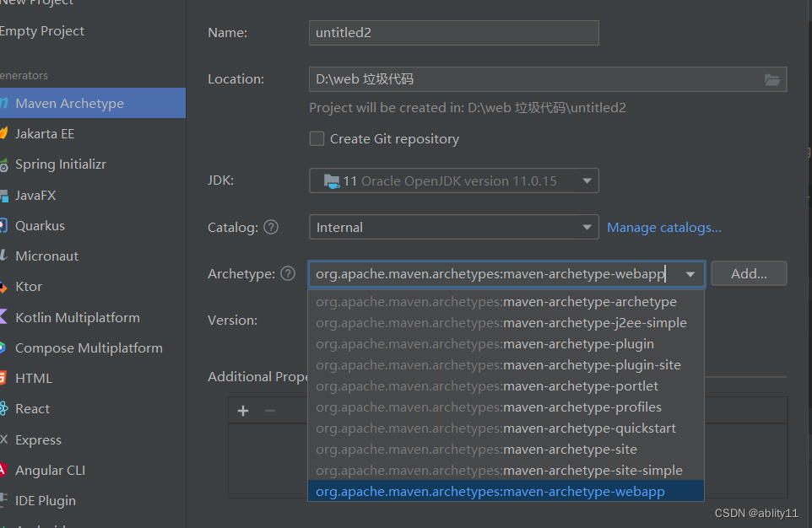Select Spring Initializr generator
The width and height of the screenshot is (812, 528).
[x=93, y=164]
